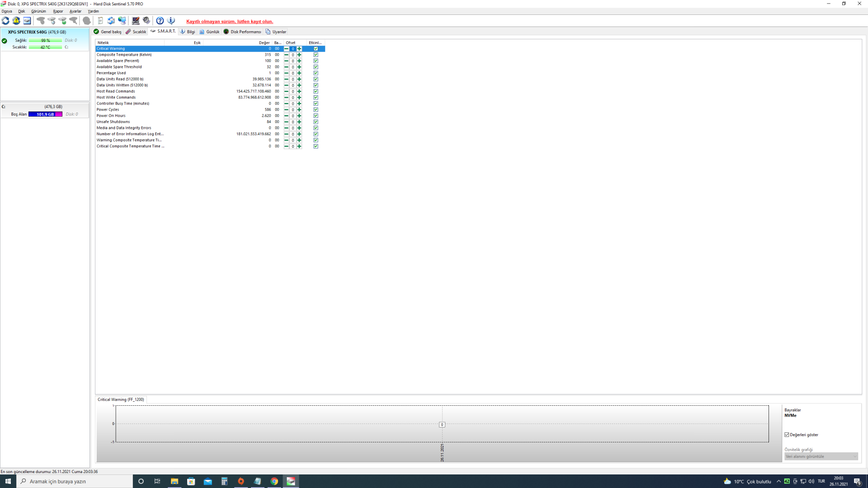Click the blue information icon in toolbar
868x488 pixels.
click(x=171, y=21)
